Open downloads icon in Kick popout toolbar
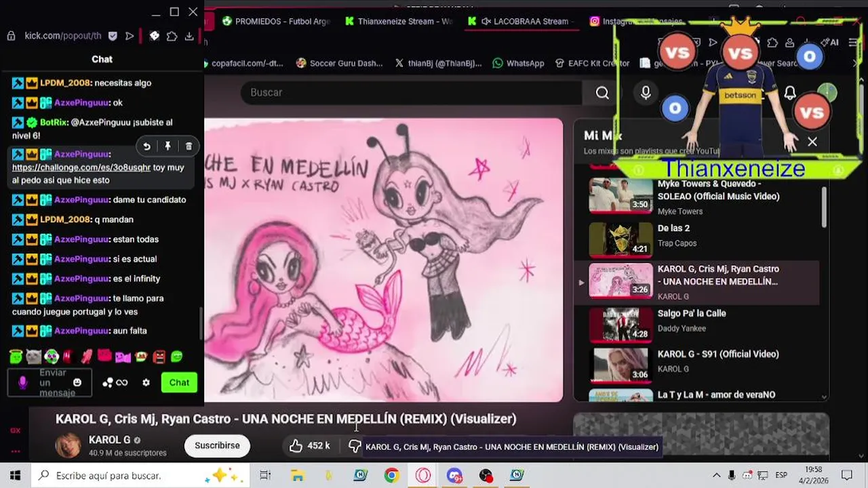Image resolution: width=868 pixels, height=488 pixels. 189,36
